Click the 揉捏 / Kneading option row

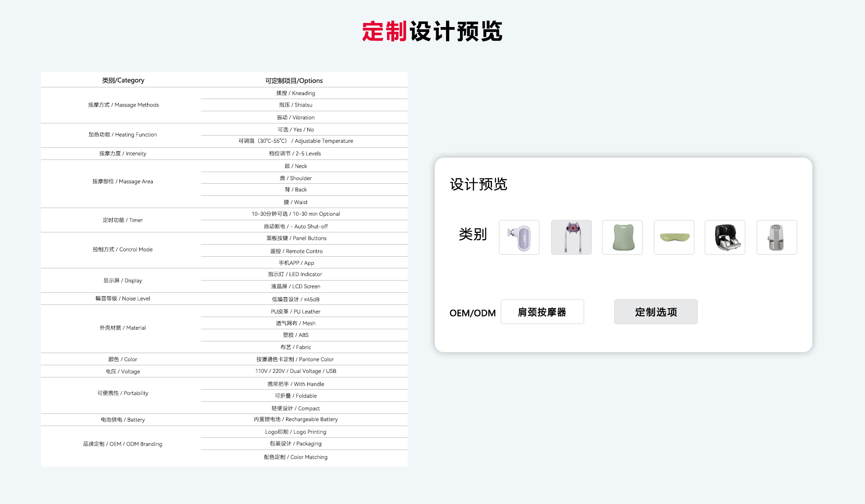[x=296, y=93]
